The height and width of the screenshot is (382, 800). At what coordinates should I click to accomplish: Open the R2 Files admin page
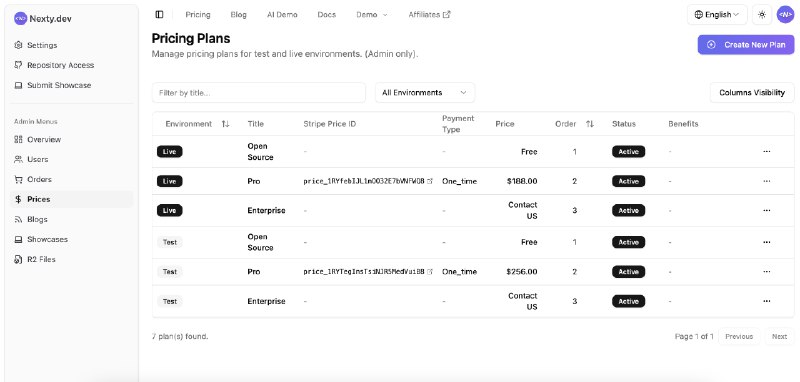[71, 259]
